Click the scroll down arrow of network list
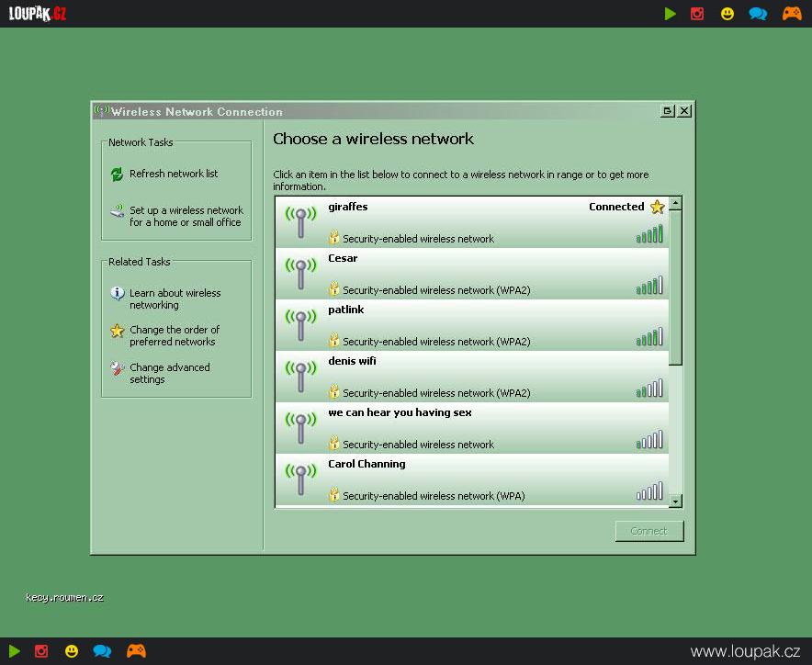This screenshot has height=665, width=812. pos(675,501)
